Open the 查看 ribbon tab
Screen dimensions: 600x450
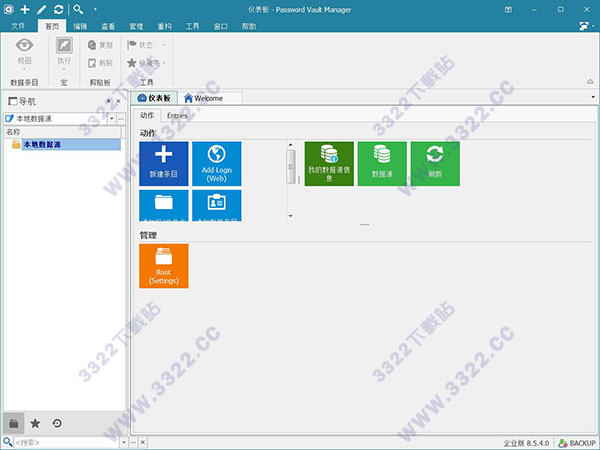coord(108,26)
